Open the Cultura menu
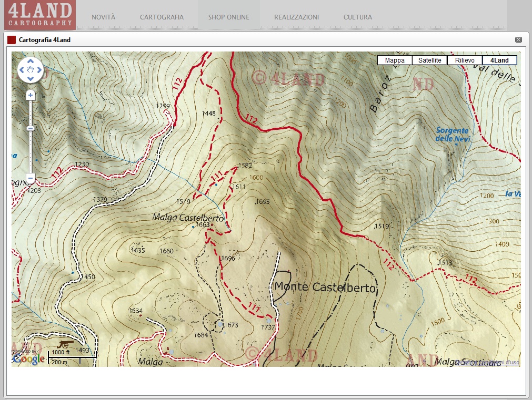 pos(357,16)
